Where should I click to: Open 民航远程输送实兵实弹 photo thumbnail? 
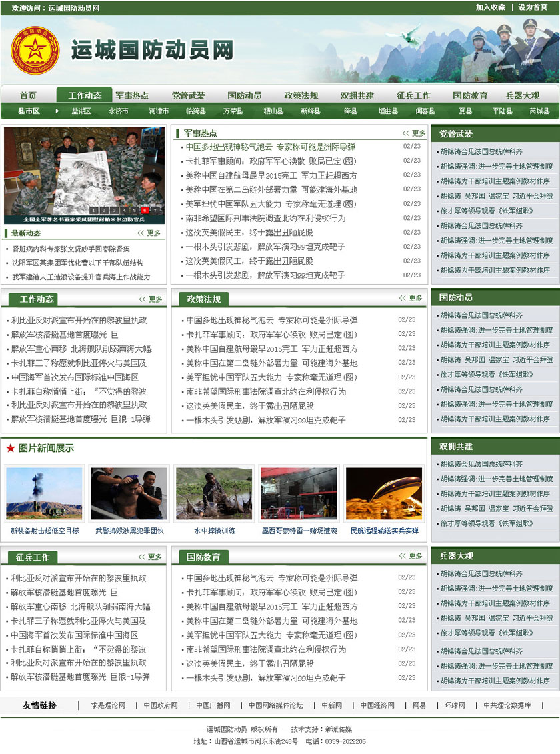click(384, 493)
